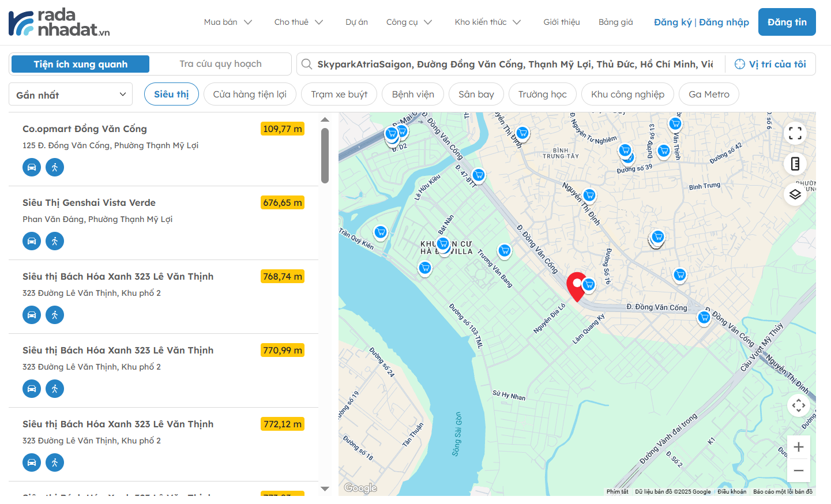This screenshot has width=831, height=504.
Task: Select the Siêu Thị Genshai Vista Verde result
Action: (163, 223)
